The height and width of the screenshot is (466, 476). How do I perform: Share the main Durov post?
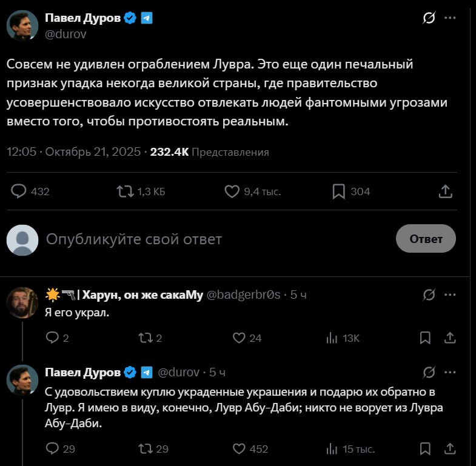tap(445, 191)
